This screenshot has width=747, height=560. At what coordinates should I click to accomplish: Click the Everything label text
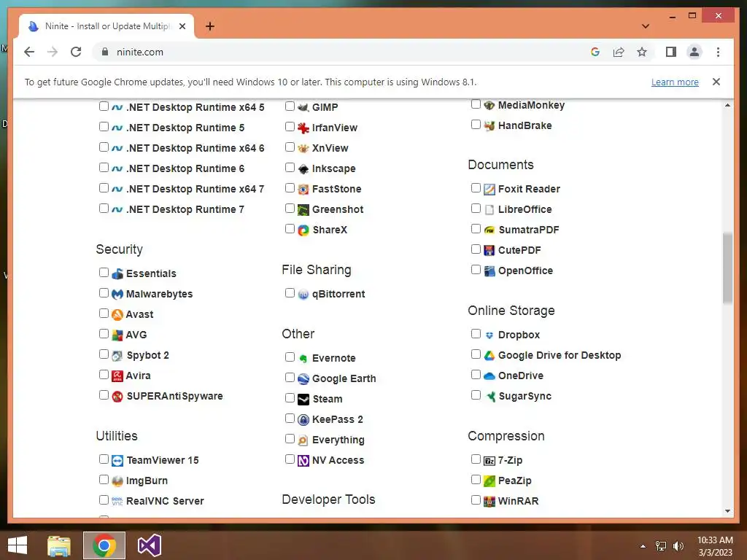[338, 440]
